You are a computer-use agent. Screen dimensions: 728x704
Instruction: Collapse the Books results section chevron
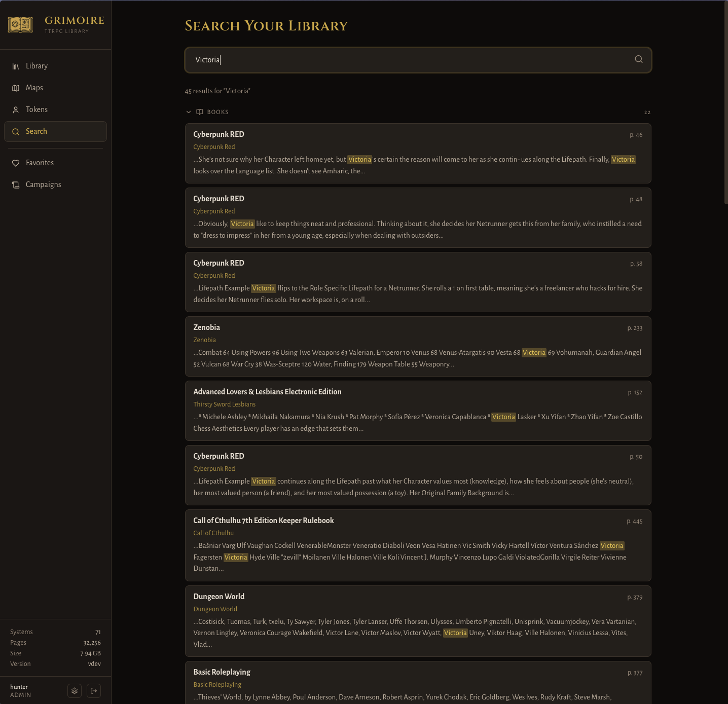[x=189, y=112]
